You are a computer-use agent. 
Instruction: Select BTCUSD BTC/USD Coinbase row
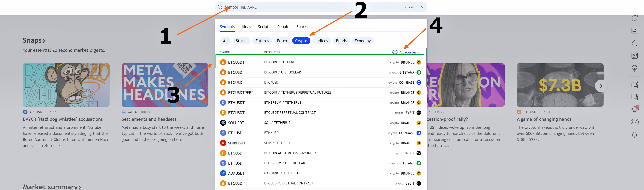[320, 83]
